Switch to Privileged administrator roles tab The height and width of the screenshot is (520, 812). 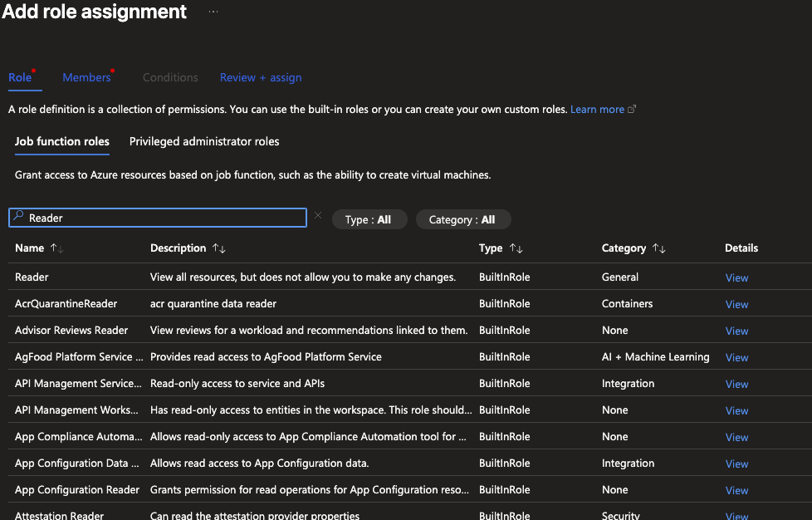(204, 141)
